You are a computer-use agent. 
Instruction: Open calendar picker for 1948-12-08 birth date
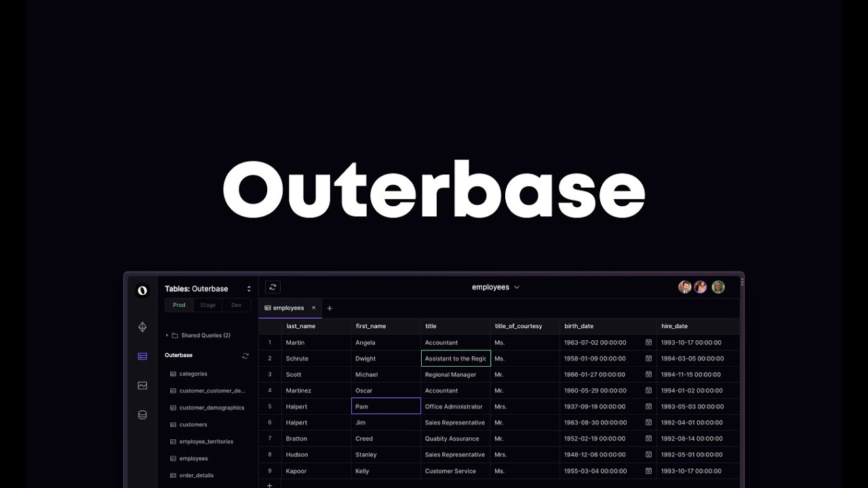tap(648, 455)
